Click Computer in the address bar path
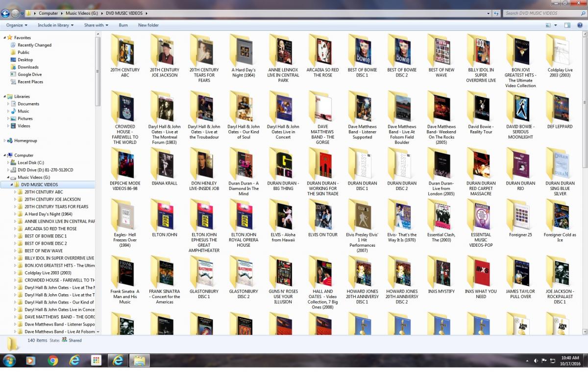Screen dimensions: 588x373 tap(48, 13)
